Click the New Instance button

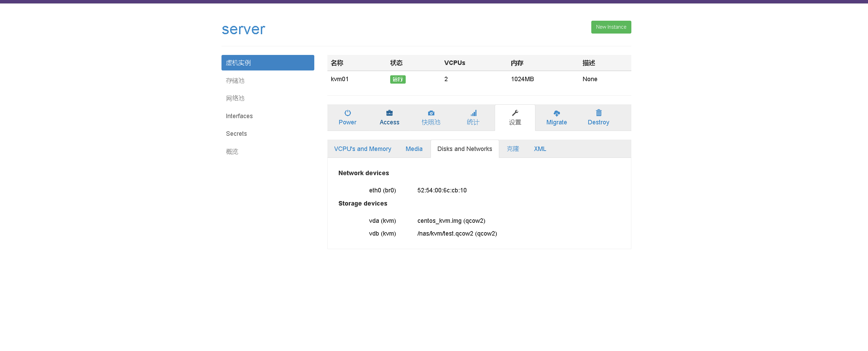[x=611, y=27]
